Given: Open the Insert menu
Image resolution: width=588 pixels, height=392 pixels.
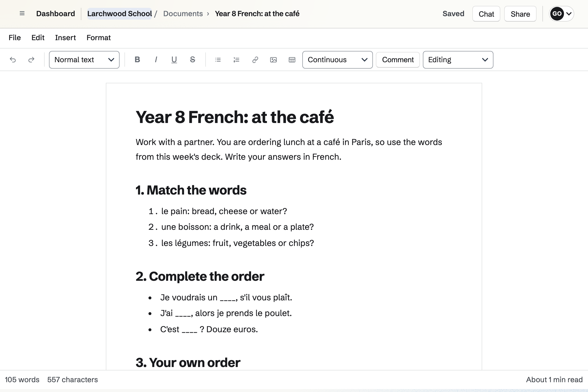Looking at the screenshot, I should (65, 38).
